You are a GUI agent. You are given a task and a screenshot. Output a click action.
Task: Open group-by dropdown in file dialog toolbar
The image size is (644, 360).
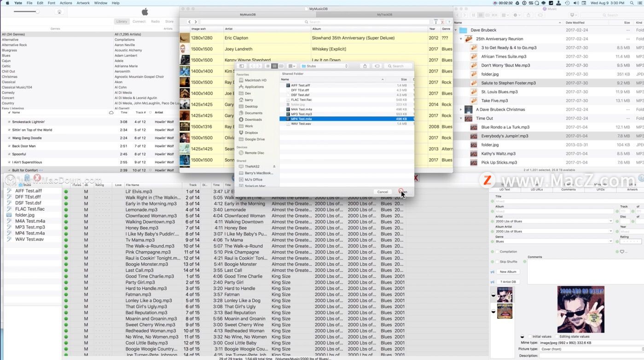(292, 66)
